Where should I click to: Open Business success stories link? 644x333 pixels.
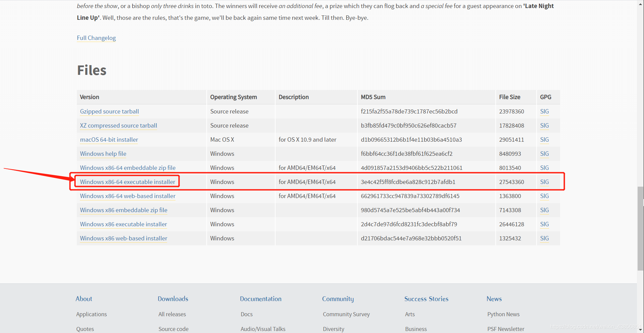pos(416,329)
